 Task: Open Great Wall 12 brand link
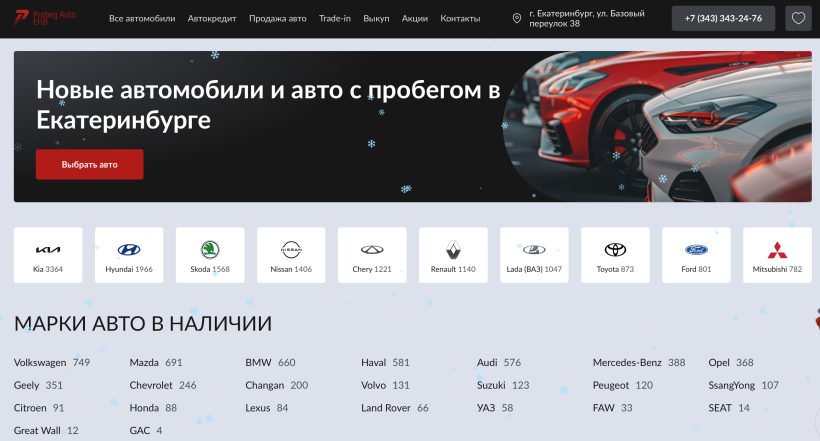pos(46,431)
